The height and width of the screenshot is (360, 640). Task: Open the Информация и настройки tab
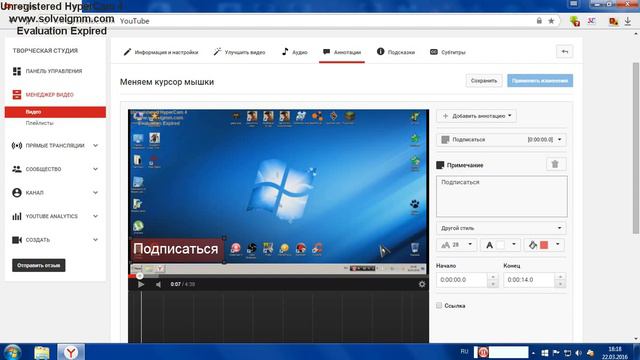(x=161, y=52)
